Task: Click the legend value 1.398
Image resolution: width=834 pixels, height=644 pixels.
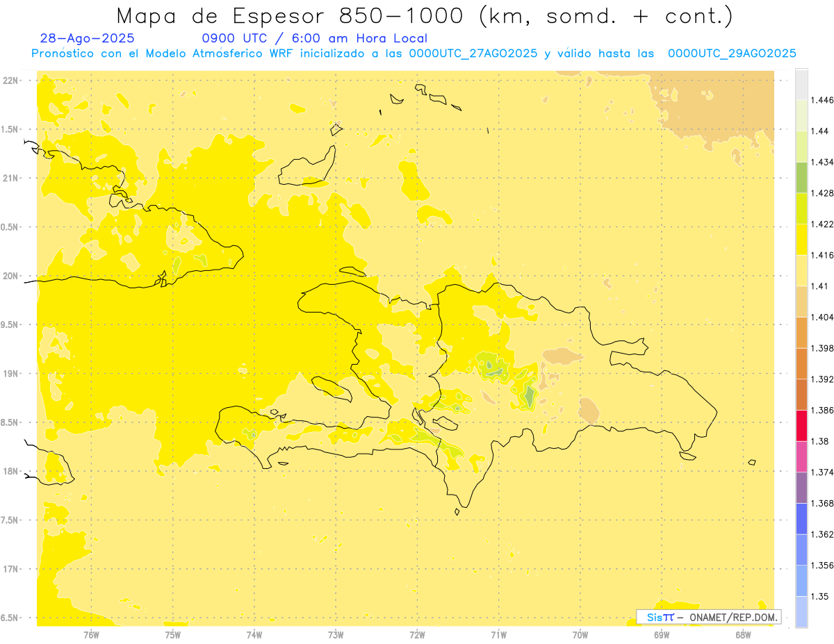Action: (x=821, y=348)
